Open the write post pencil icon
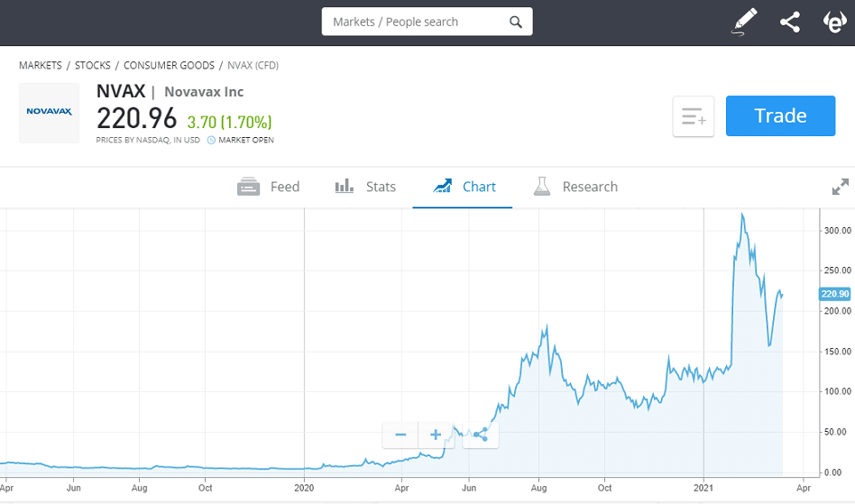Screen dimensions: 855x504 (744, 22)
